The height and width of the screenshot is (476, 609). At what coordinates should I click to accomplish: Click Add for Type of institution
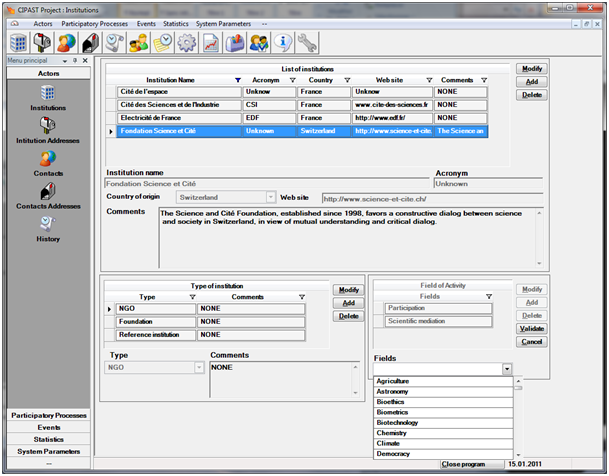348,303
